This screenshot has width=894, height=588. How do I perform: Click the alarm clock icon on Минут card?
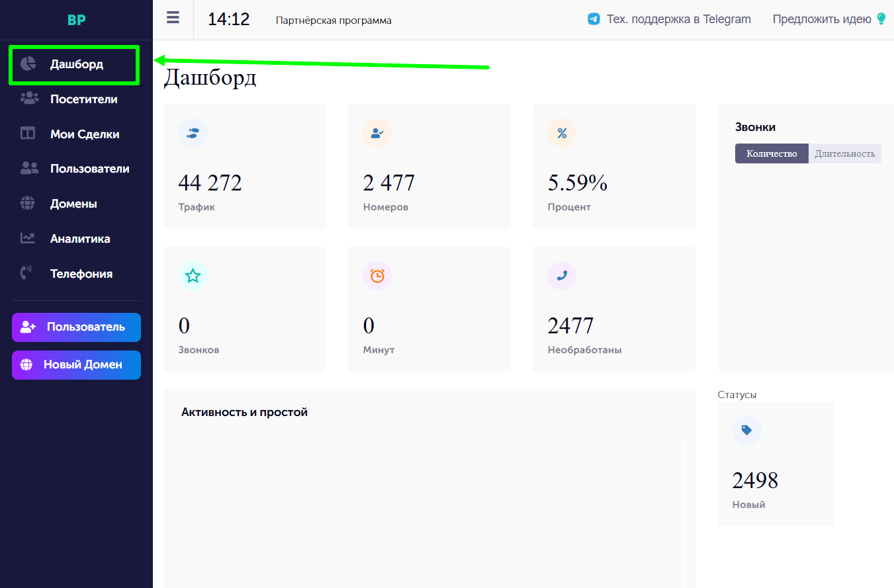pos(377,276)
